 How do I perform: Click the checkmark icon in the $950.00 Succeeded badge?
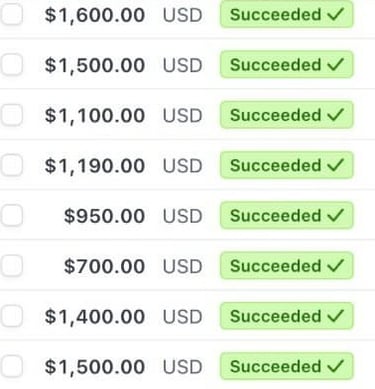(335, 215)
